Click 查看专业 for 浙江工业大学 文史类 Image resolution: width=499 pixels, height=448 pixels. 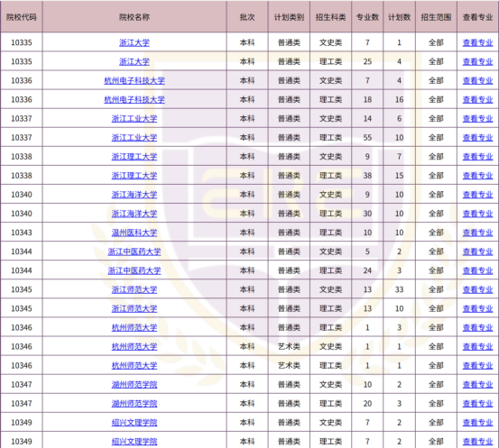point(477,119)
